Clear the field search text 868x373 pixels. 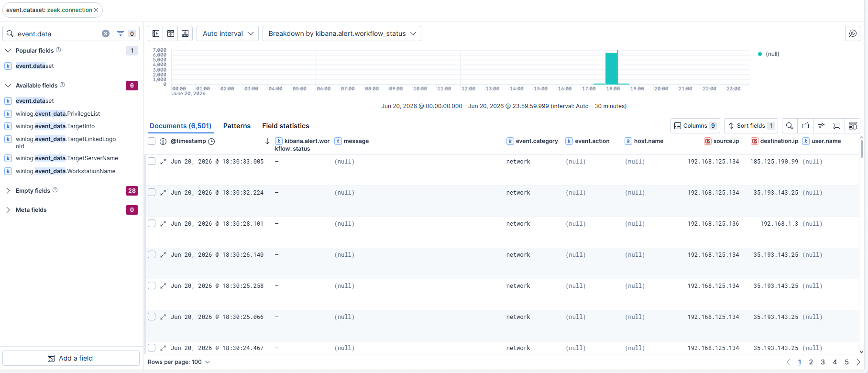pos(106,33)
